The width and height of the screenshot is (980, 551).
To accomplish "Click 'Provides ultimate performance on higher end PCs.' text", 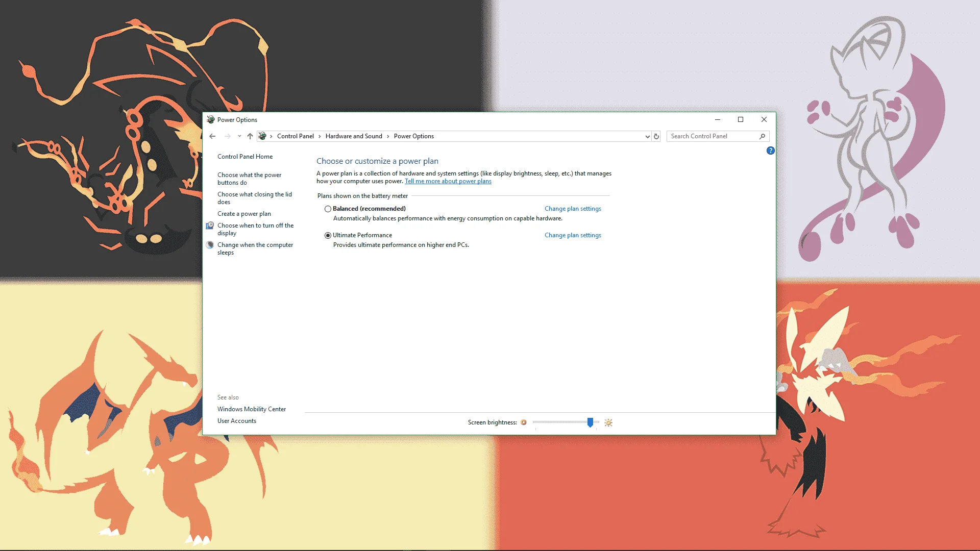I will [401, 245].
